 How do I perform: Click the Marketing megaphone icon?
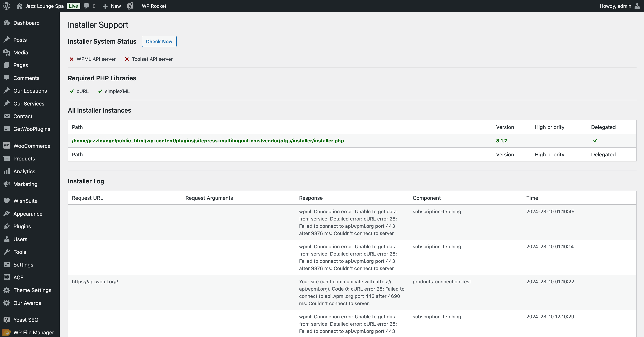(x=7, y=184)
